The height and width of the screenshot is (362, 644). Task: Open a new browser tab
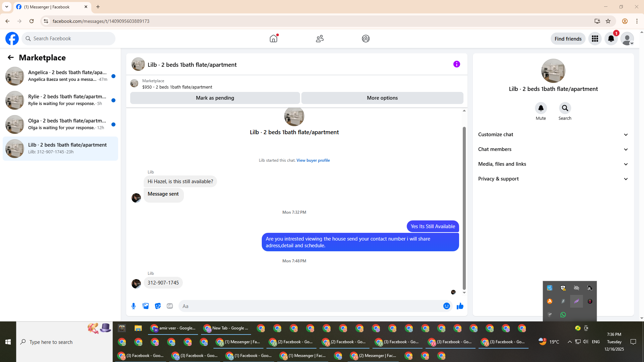pos(98,7)
